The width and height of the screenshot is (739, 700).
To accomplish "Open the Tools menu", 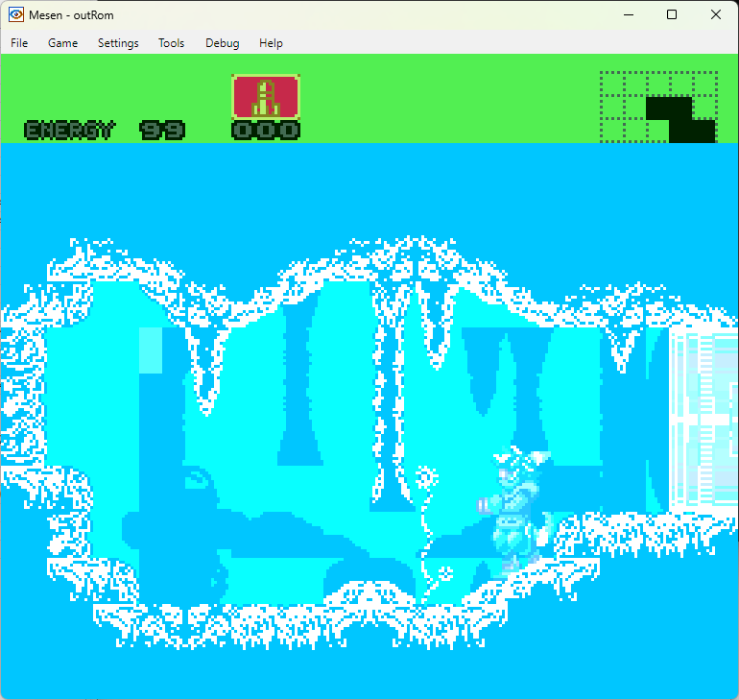I will [x=172, y=43].
